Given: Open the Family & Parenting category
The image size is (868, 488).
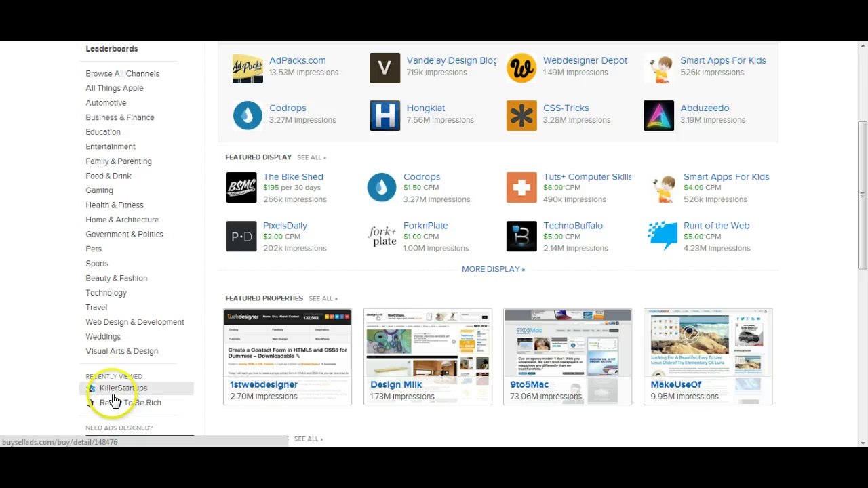Looking at the screenshot, I should [x=119, y=161].
